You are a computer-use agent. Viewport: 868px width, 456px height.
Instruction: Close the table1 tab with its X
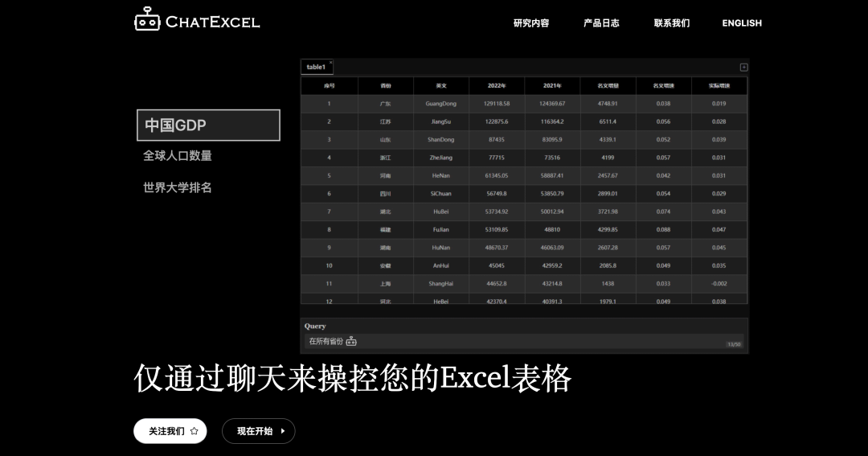point(331,63)
